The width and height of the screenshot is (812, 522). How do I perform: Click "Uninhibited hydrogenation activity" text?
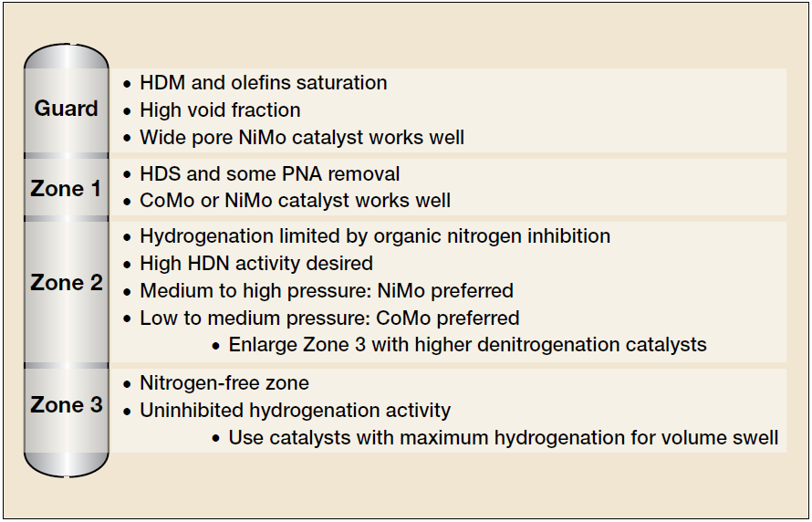click(295, 411)
